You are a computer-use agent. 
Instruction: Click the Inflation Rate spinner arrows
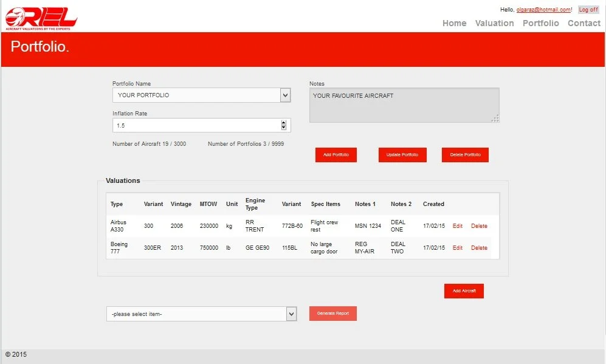tap(283, 125)
